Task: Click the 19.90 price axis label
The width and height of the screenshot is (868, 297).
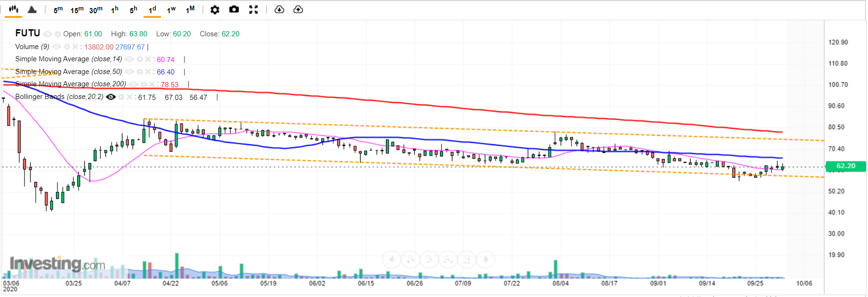Action: click(836, 255)
